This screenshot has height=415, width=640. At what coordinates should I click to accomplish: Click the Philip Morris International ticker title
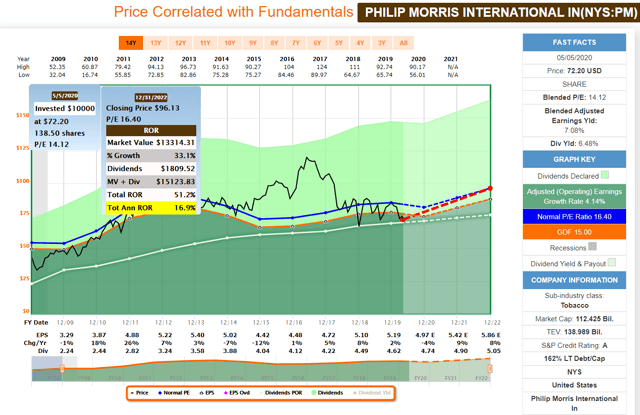point(501,13)
